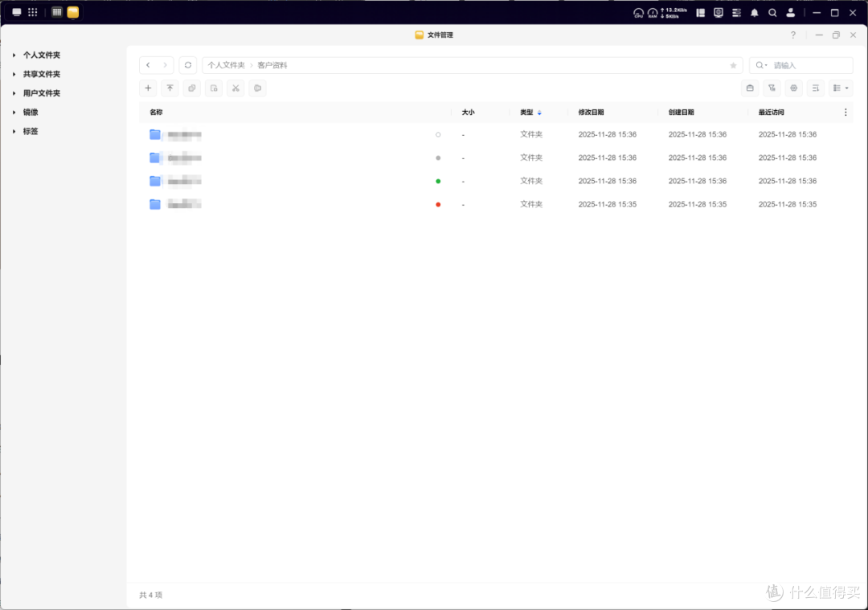Click the CPU usage gauge

[x=638, y=13]
